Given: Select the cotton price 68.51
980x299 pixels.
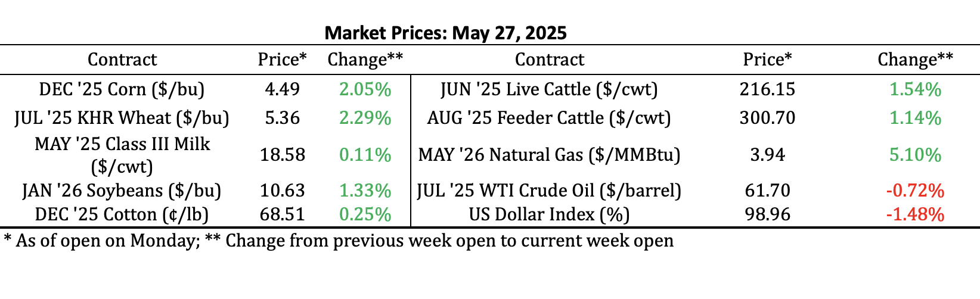Looking at the screenshot, I should click(282, 214).
